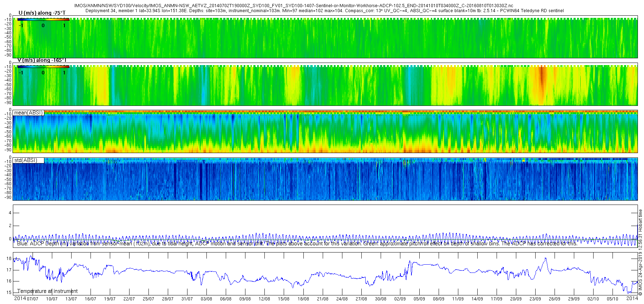Screen dimensions: 644x304
Task: Click the deployment metadata subtitle line
Action: (x=325, y=11)
